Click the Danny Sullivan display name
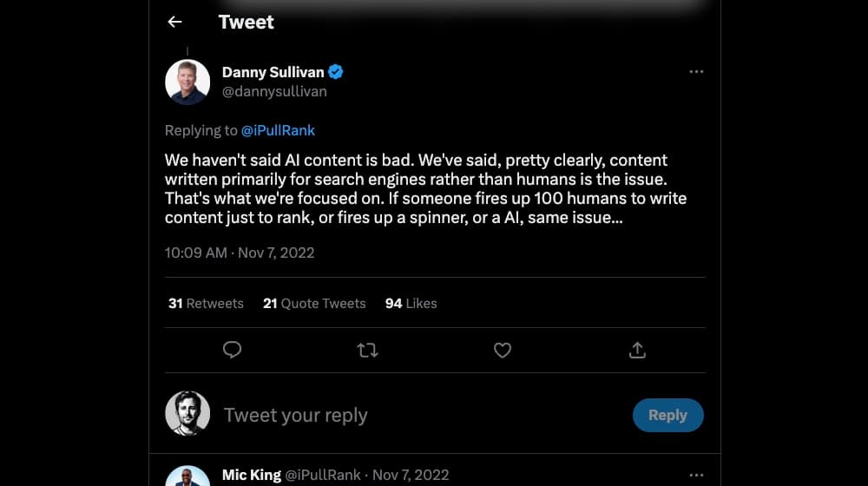The height and width of the screenshot is (486, 868). pyautogui.click(x=272, y=72)
